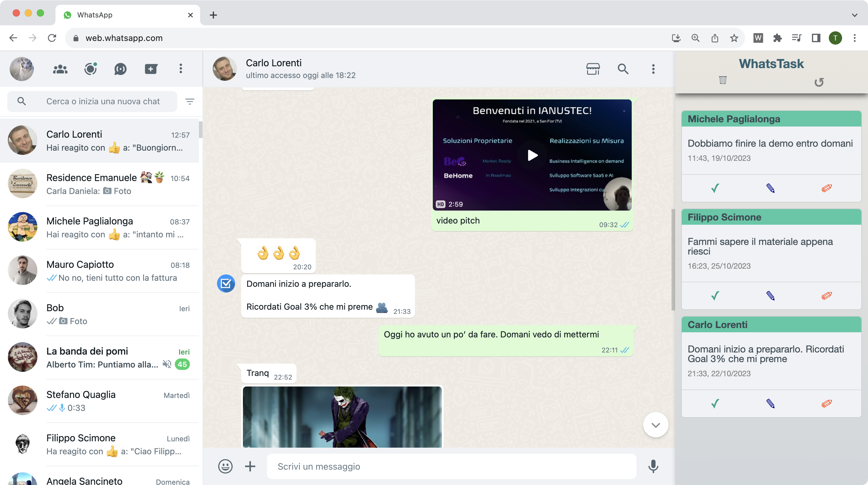Screen dimensions: 868x485
Task: Click the WhatsTask checkbox beside Carlo's message
Action: click(x=226, y=283)
